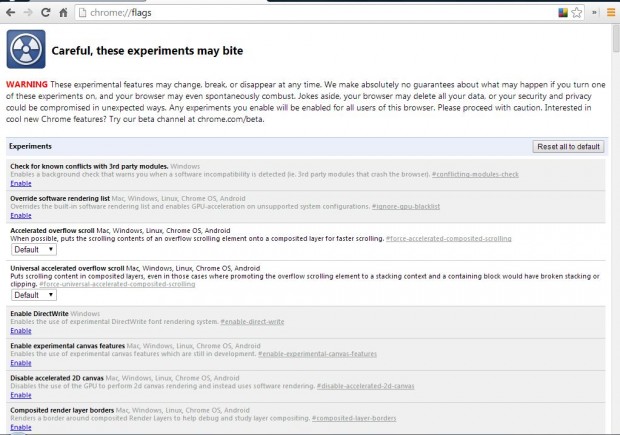Enable Disable accelerated 2D canvas flag
The width and height of the screenshot is (620, 435).
tap(21, 395)
